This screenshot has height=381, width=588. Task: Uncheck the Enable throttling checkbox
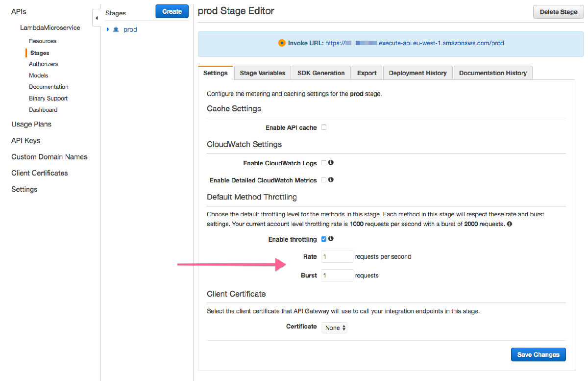tap(324, 239)
